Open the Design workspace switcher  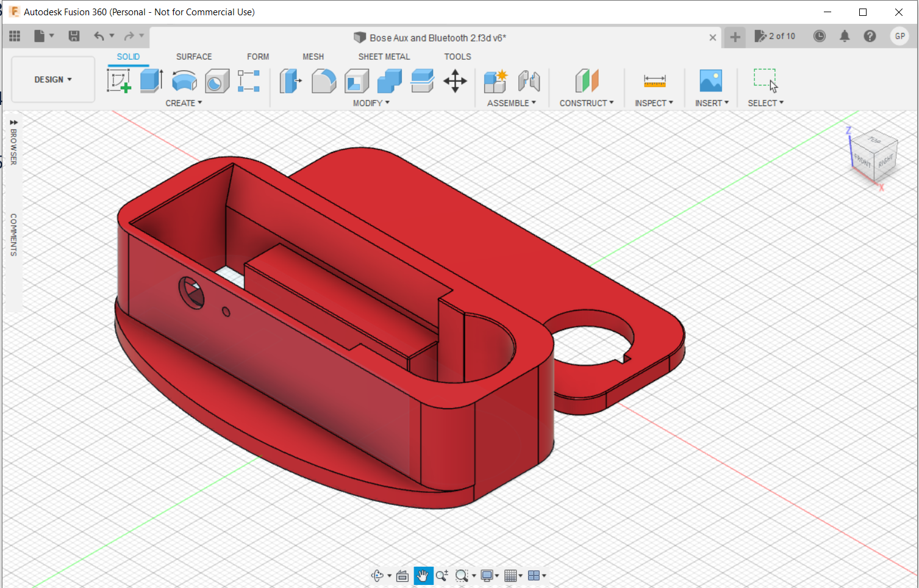(x=52, y=79)
